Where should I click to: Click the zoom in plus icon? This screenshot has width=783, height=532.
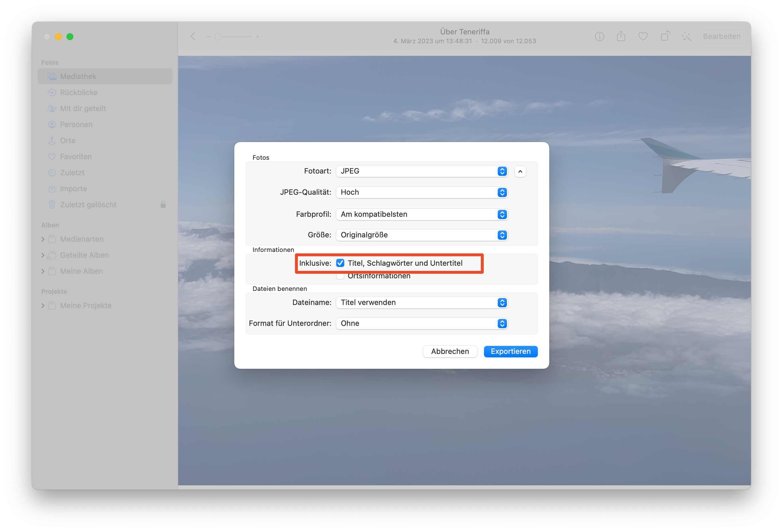[x=257, y=36]
